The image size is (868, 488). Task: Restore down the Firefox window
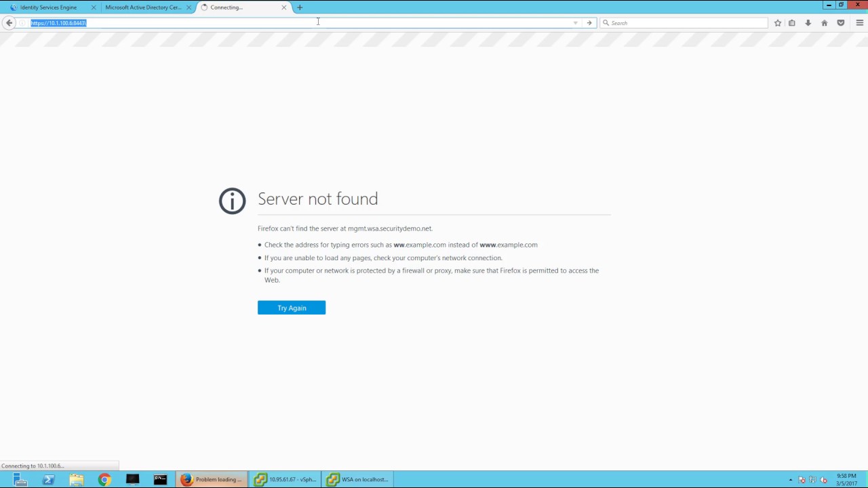pos(841,5)
